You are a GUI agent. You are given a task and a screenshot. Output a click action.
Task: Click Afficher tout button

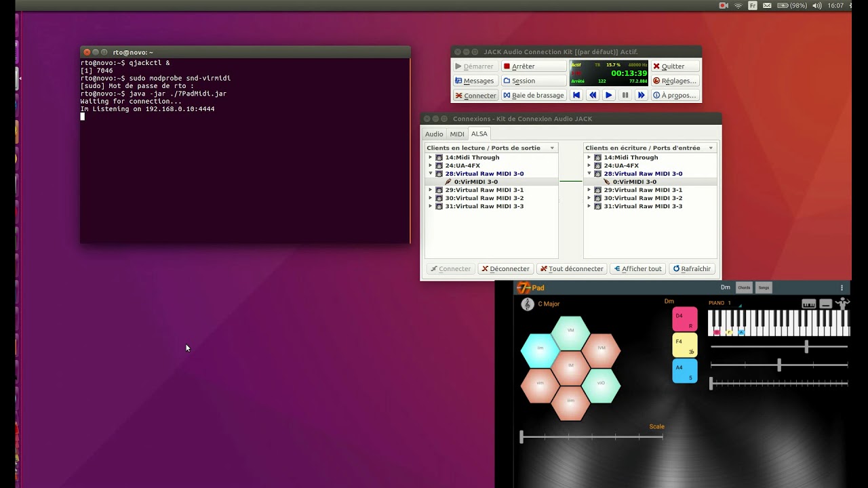coord(637,269)
